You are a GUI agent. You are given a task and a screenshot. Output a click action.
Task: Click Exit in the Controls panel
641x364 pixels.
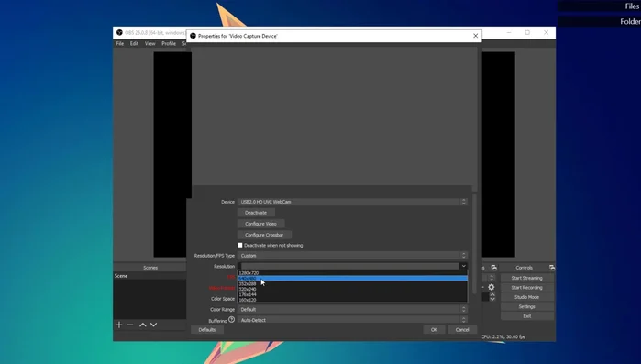527,316
